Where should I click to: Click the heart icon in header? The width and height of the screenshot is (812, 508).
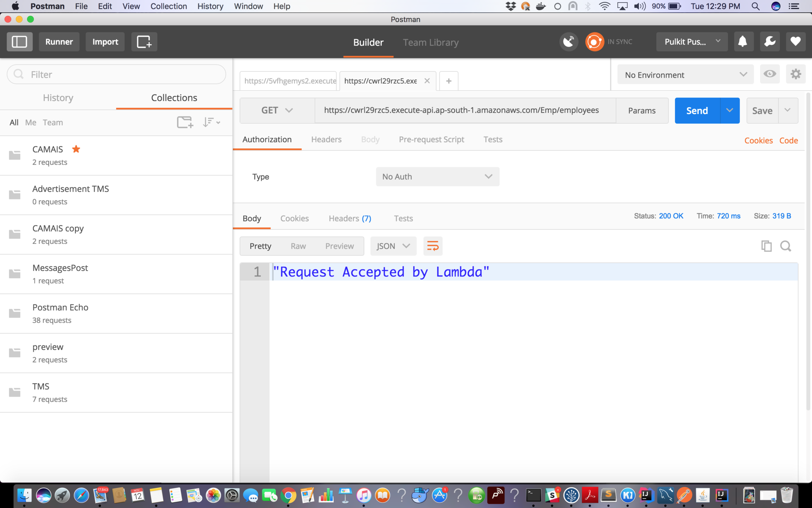(795, 42)
